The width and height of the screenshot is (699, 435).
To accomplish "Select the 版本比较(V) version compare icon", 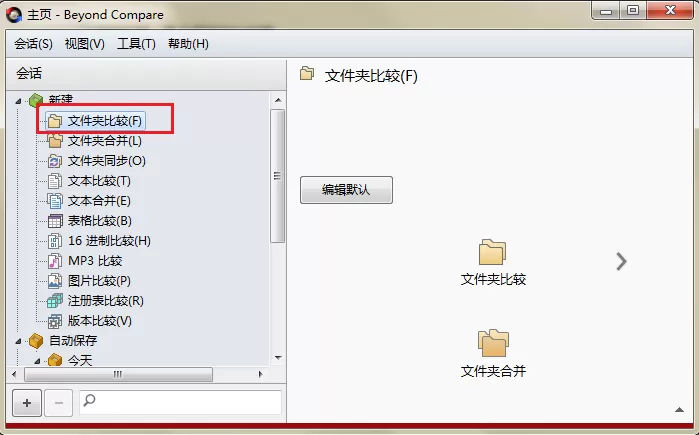I will click(55, 321).
